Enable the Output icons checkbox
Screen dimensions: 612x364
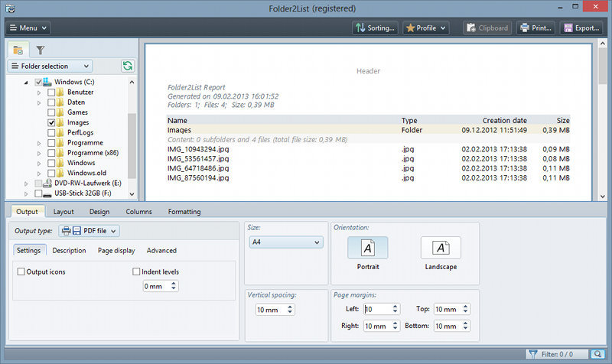(21, 271)
